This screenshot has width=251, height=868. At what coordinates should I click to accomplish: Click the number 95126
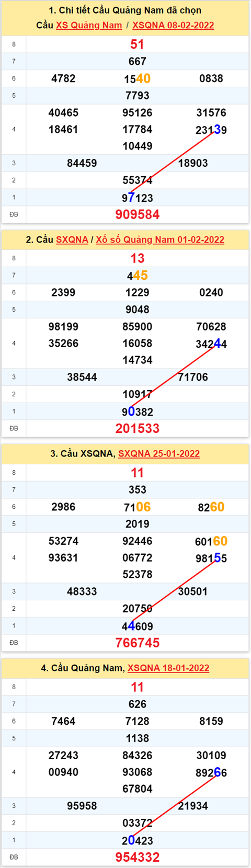(x=138, y=112)
